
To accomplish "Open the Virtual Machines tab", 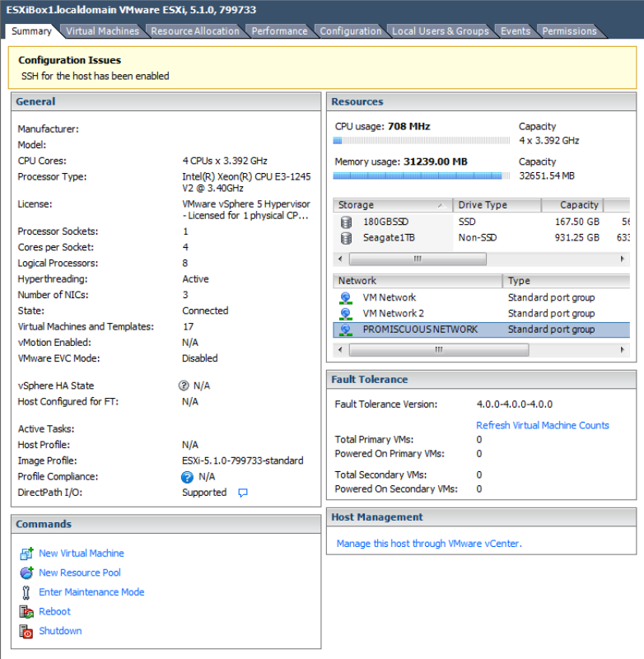I will (102, 31).
